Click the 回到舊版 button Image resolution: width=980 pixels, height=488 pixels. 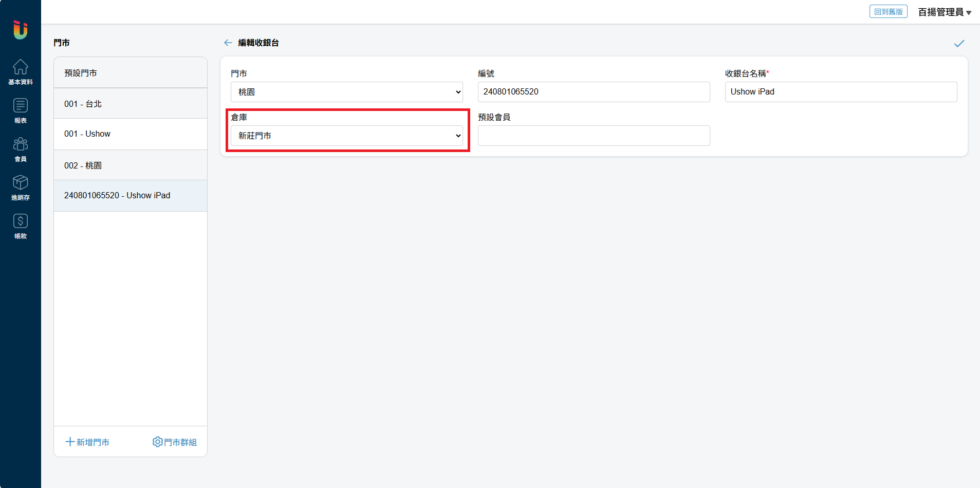(x=888, y=12)
